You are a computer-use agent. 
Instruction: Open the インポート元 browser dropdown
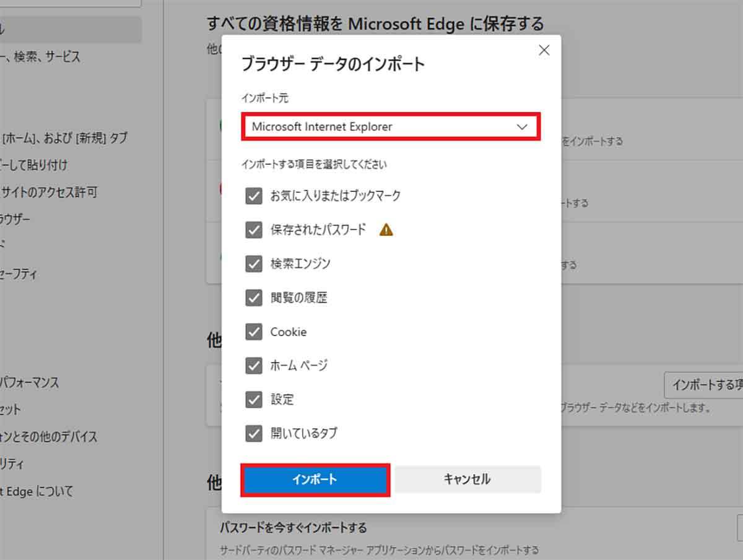391,127
